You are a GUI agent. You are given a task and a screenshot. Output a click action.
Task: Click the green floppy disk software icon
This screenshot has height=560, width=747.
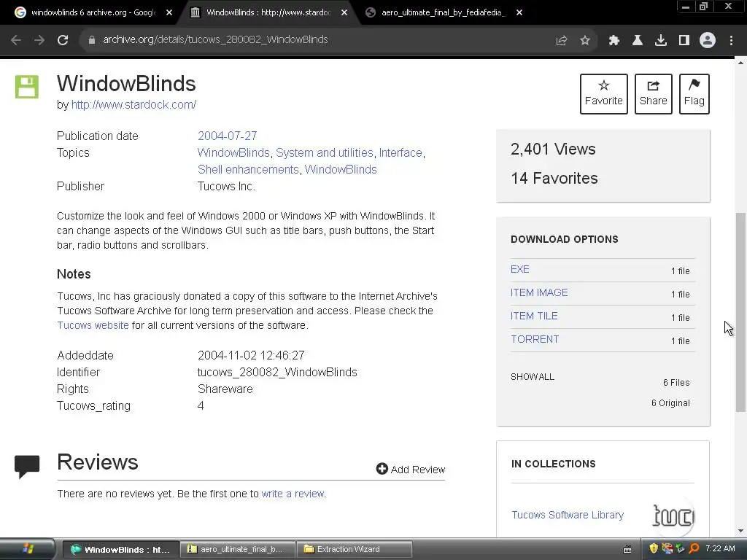(27, 87)
